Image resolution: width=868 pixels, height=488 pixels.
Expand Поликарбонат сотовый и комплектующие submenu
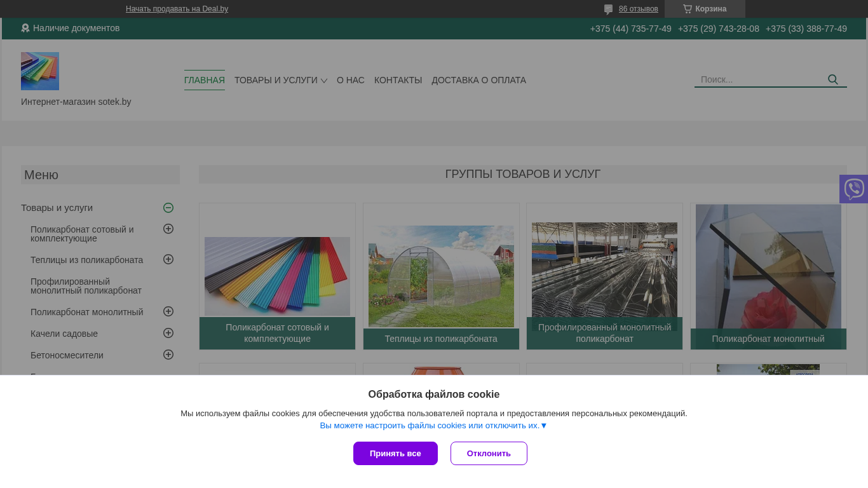pyautogui.click(x=168, y=229)
